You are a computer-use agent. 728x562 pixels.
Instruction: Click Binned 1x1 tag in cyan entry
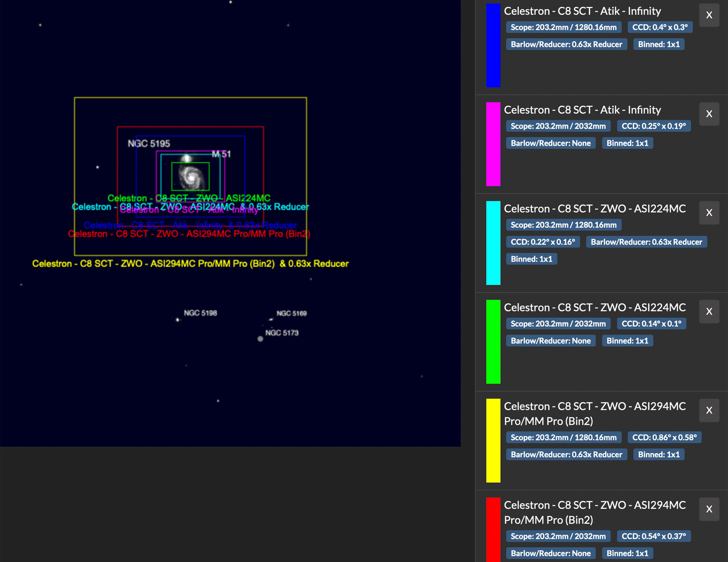tap(531, 259)
